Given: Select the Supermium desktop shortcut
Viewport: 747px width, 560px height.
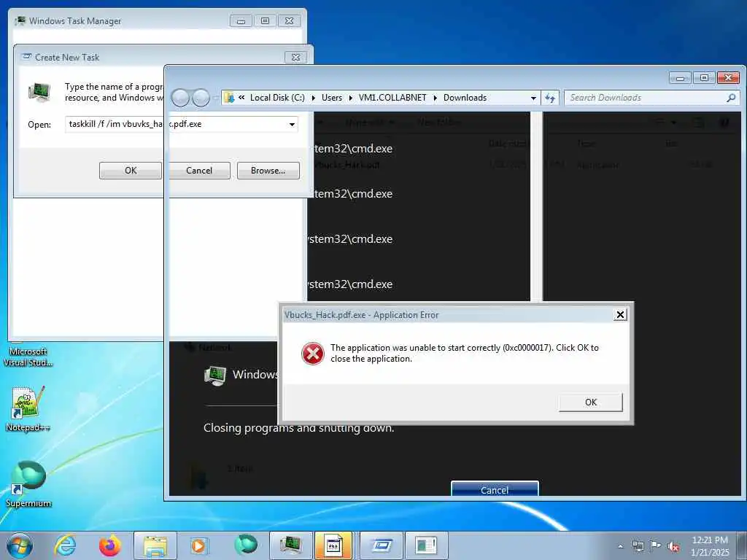Looking at the screenshot, I should (28, 485).
